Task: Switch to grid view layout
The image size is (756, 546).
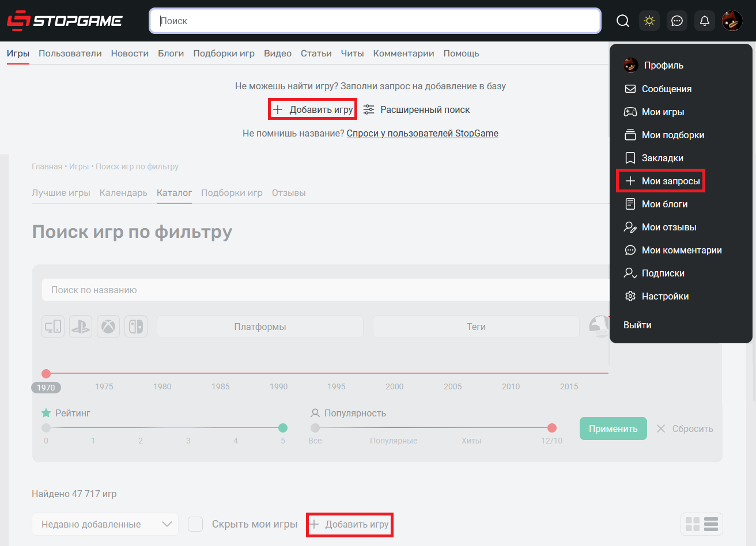Action: point(693,524)
